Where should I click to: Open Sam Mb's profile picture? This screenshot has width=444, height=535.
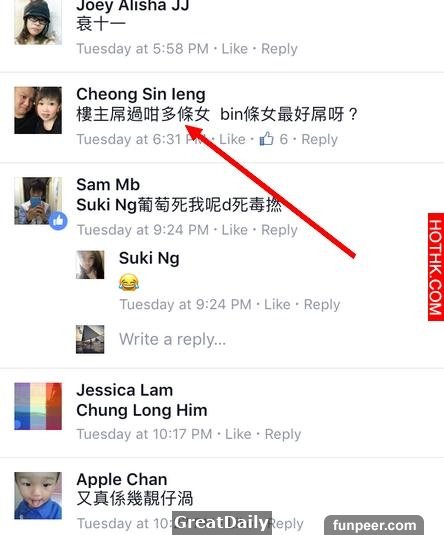click(x=38, y=201)
